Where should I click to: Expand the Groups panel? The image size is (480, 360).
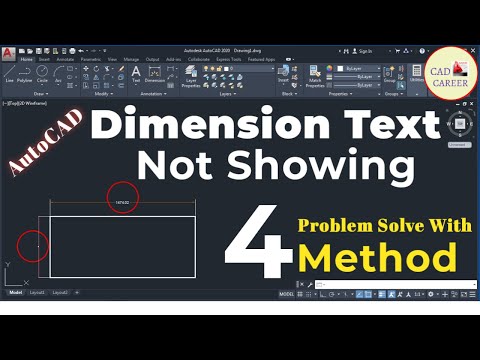point(394,94)
